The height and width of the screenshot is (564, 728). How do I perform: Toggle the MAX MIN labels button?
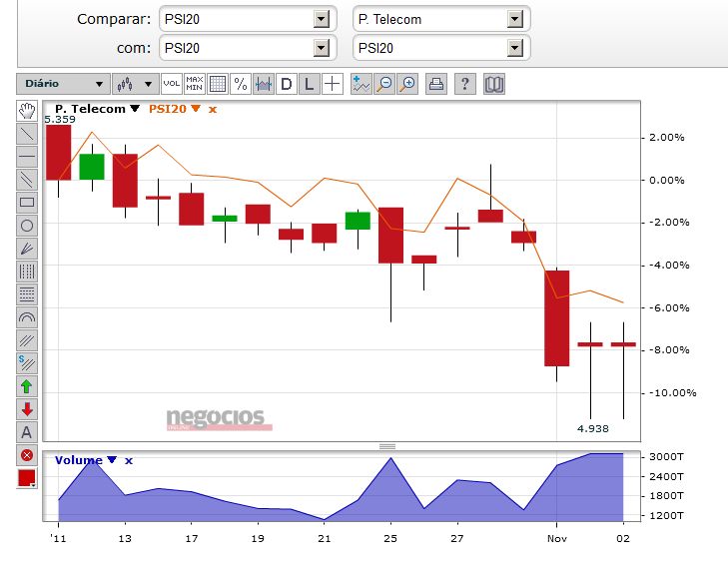click(x=194, y=84)
